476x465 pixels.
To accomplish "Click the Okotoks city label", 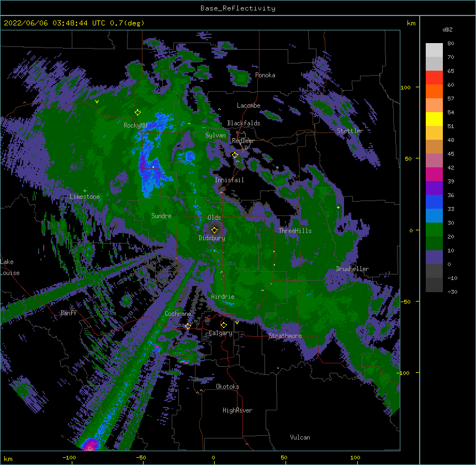I will click(x=228, y=387).
